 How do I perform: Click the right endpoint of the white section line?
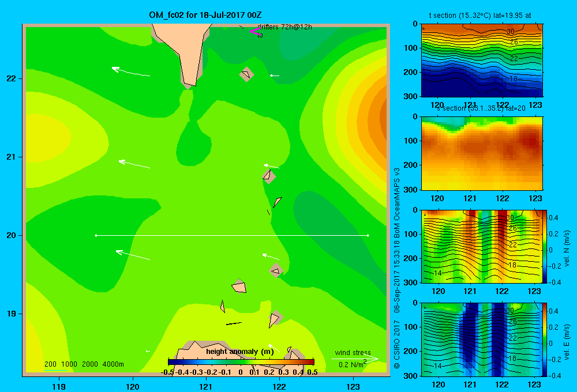pos(368,235)
